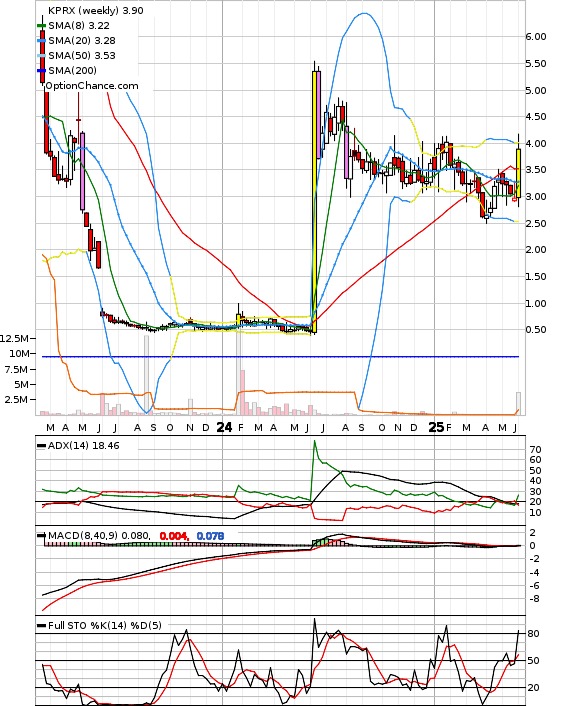Viewport: 566px width, 706px height.
Task: Click the 6.00 price axis label
Action: pos(536,37)
